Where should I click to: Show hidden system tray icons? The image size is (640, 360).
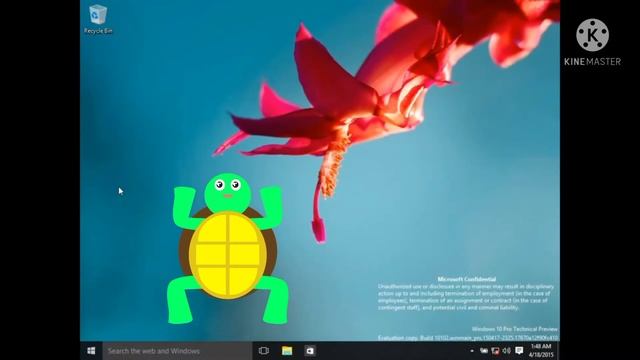(x=472, y=351)
